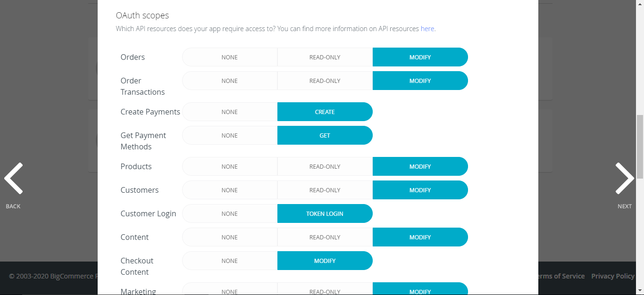Screen dimensions: 644x295
Task: Click the page vertical scrollbar thumb
Action: tap(640, 146)
